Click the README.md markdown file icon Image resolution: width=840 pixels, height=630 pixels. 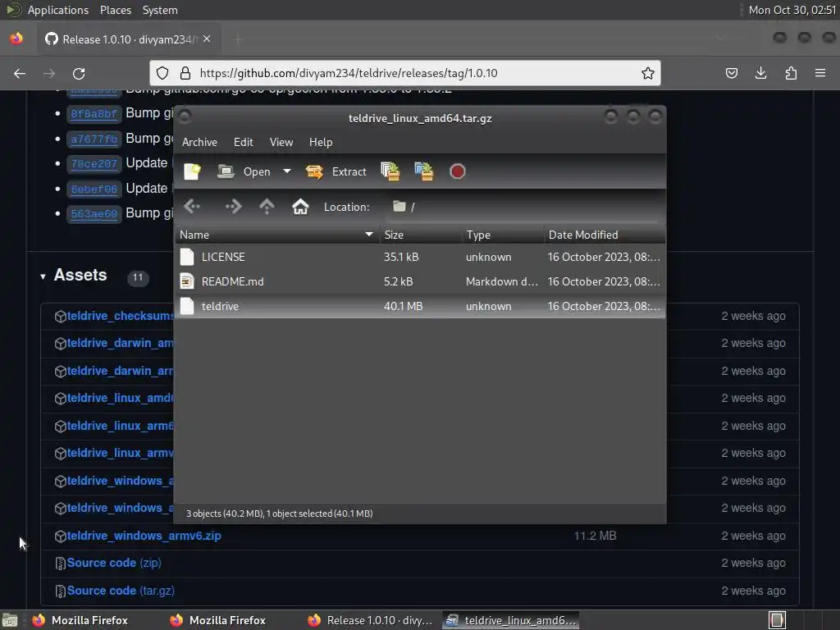pos(187,281)
